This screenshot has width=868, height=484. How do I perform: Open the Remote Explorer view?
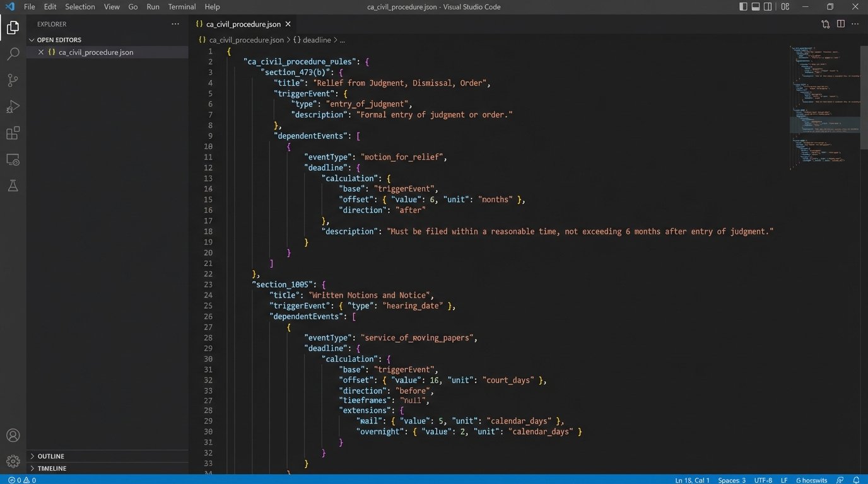click(13, 159)
